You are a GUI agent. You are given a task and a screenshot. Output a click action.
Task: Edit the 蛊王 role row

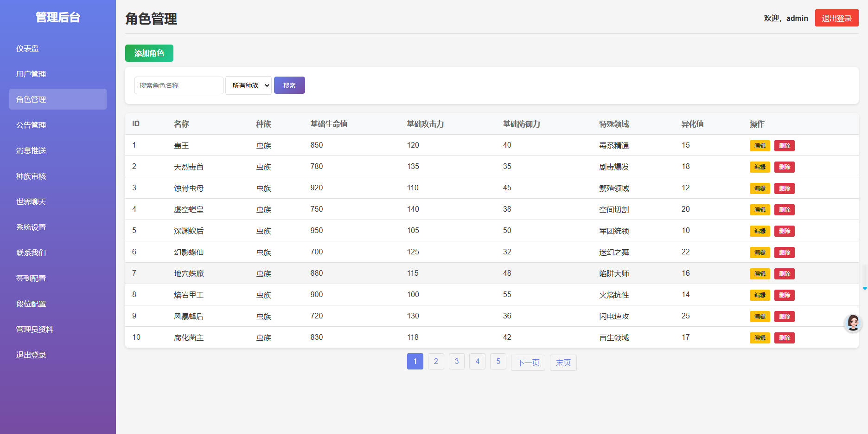tap(760, 146)
